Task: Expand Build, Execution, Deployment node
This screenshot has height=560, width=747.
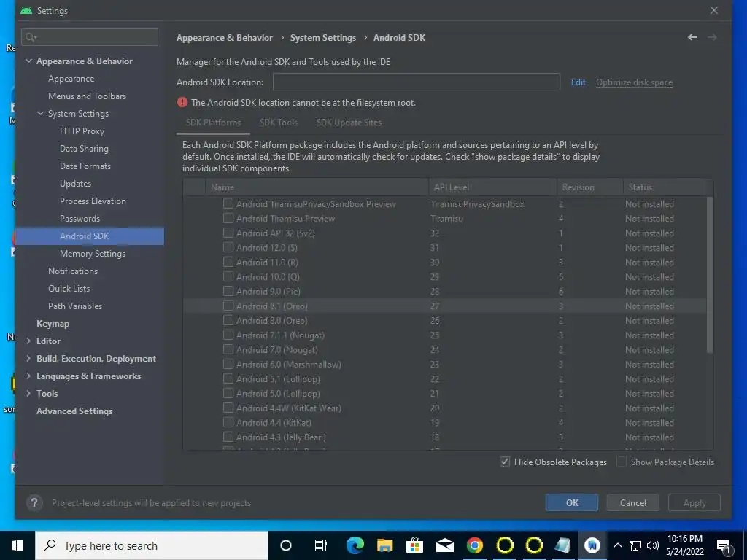Action: 28,359
